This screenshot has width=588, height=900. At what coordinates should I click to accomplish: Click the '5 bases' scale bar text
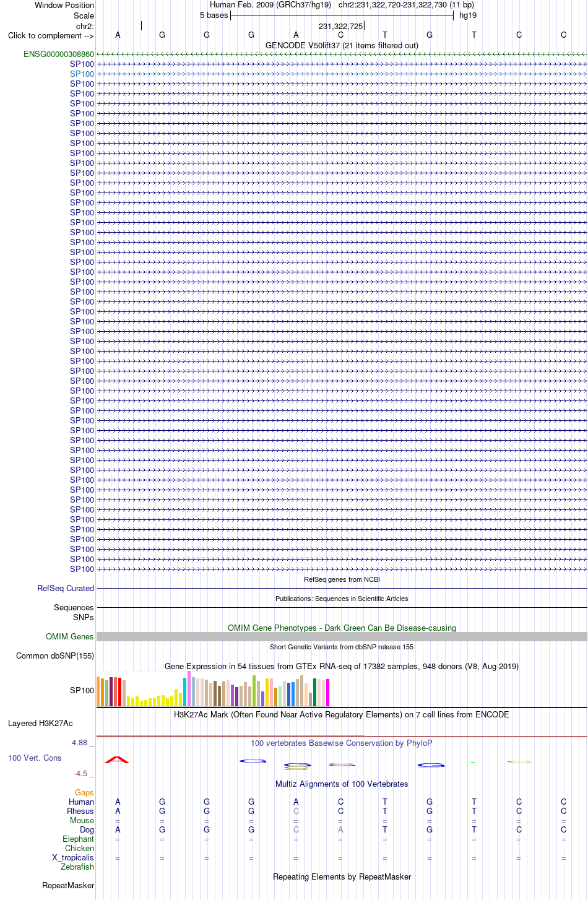(x=214, y=15)
